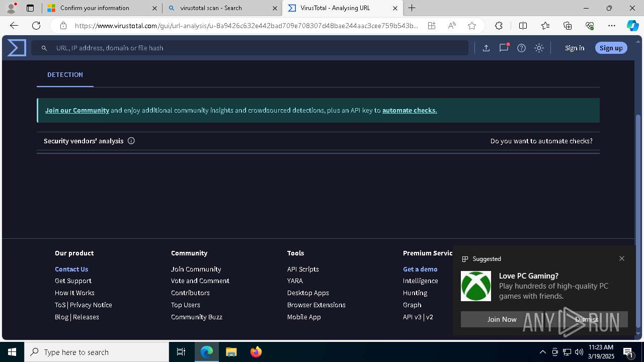The height and width of the screenshot is (362, 644).
Task: Select VirusTotal - Analysing URL tab
Action: (343, 8)
